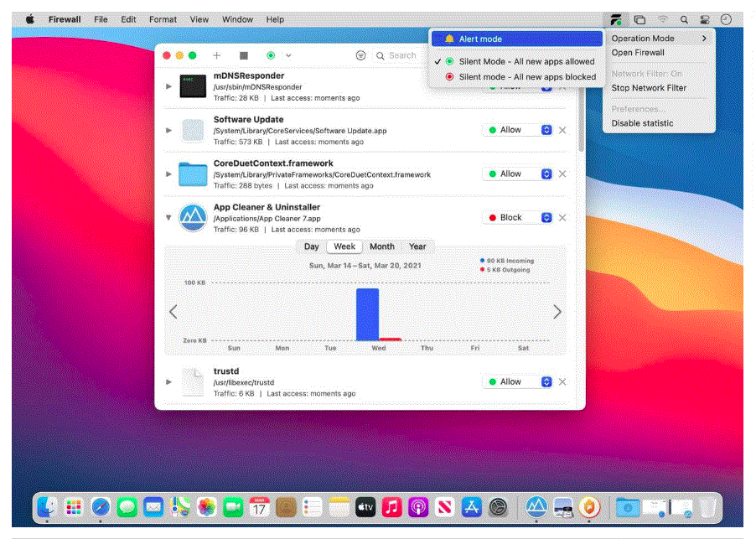Open Spotlight search in the menu bar
This screenshot has height=539, width=756.
[684, 20]
